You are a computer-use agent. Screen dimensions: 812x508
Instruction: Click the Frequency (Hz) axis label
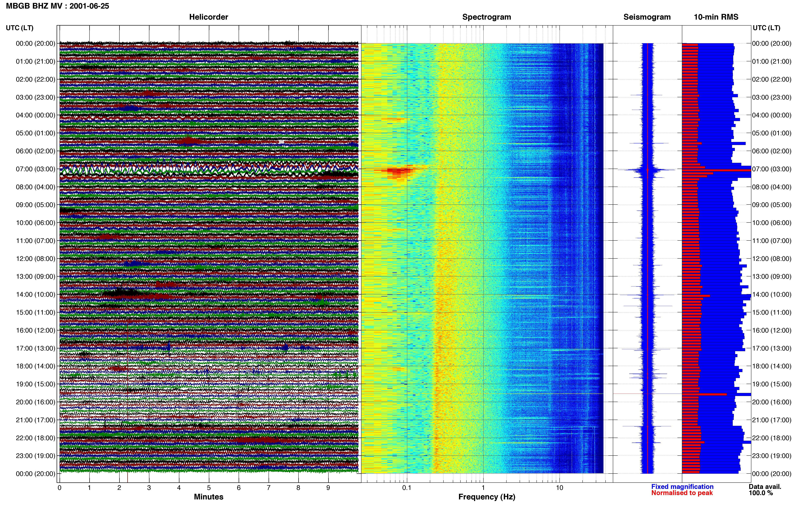(487, 497)
